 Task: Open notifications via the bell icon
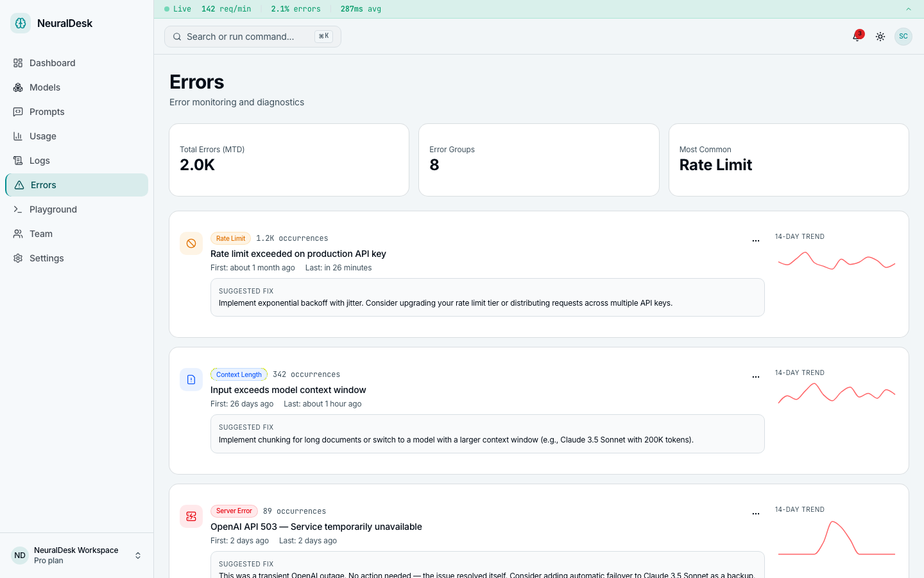857,37
